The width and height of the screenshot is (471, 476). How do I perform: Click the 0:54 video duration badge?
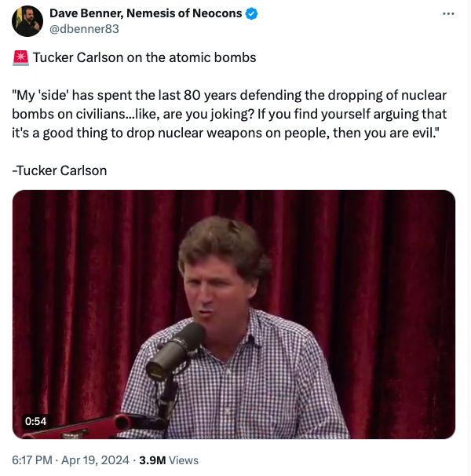36,421
